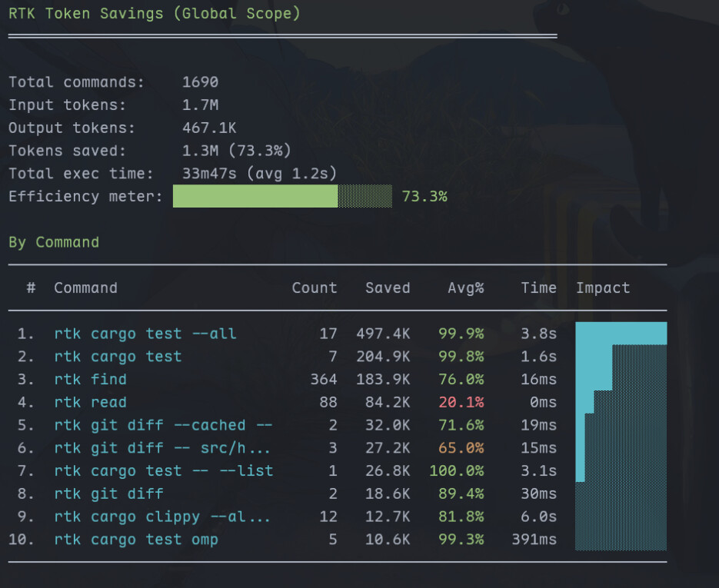Select the Tokens saved value 1.3M (73.3%)

point(237,151)
